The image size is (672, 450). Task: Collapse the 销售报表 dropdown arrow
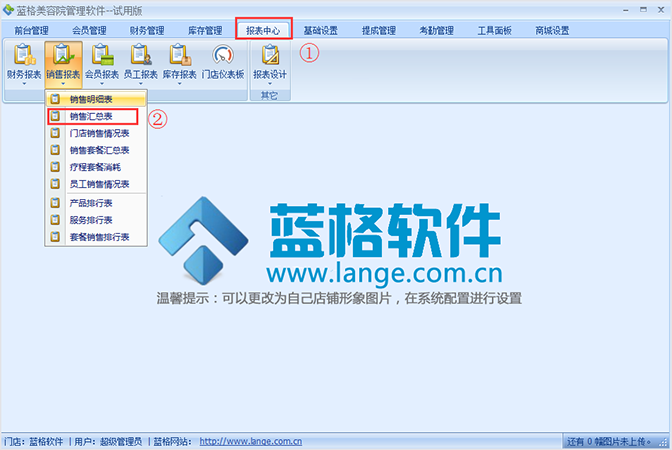point(63,84)
